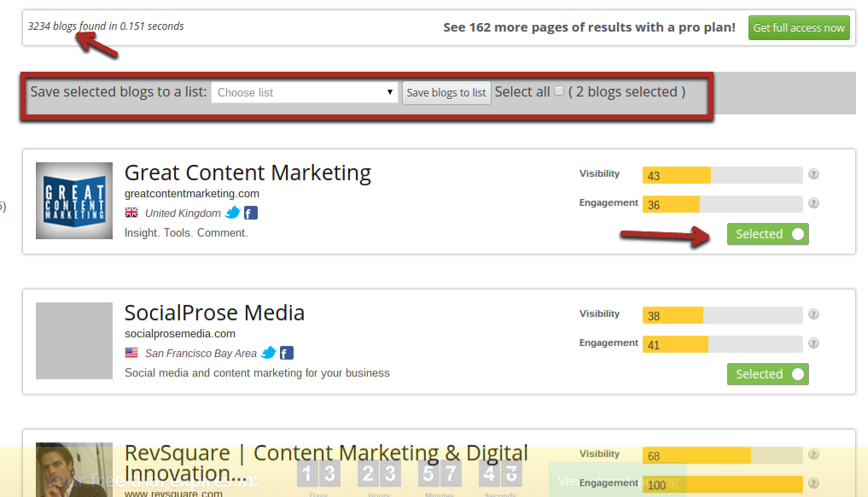Click SocialProse Media Engagement bar 41
This screenshot has width=868, height=497.
[x=722, y=344]
